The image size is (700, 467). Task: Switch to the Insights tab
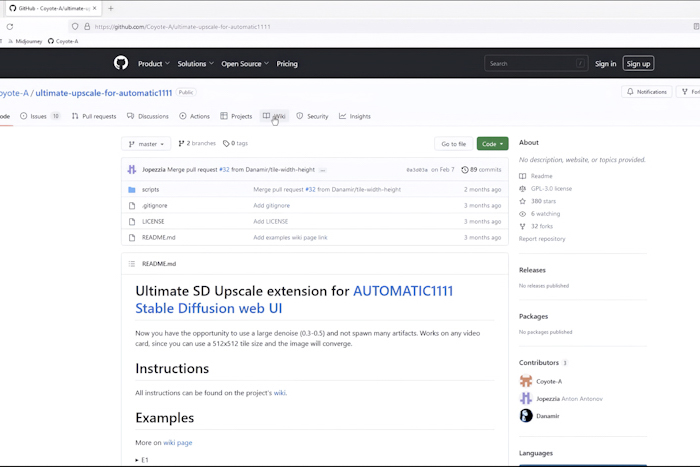[355, 116]
